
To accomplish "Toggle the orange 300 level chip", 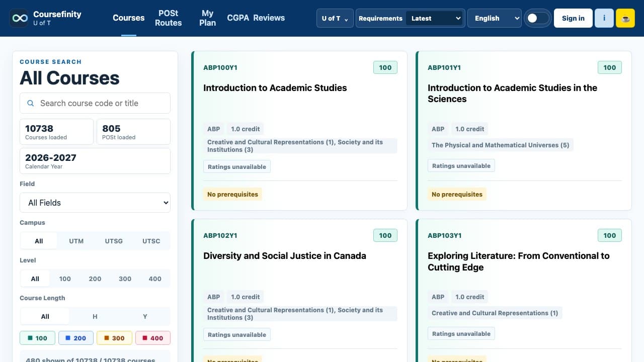I will (114, 338).
